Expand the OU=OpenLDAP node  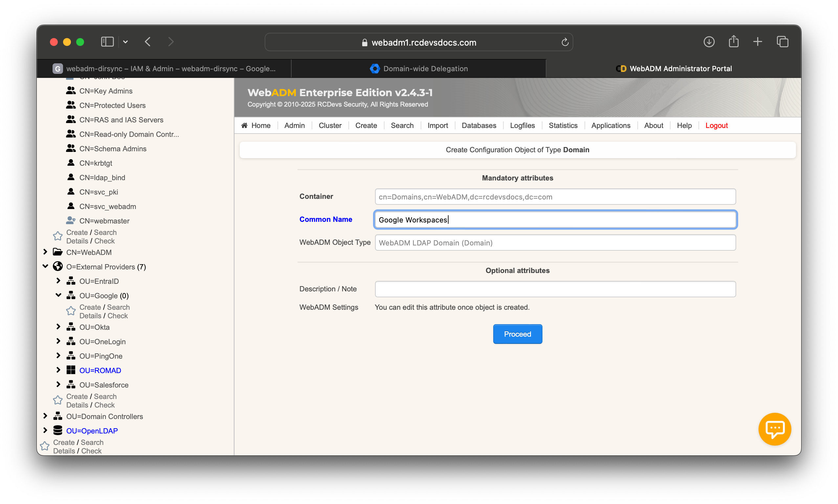45,430
